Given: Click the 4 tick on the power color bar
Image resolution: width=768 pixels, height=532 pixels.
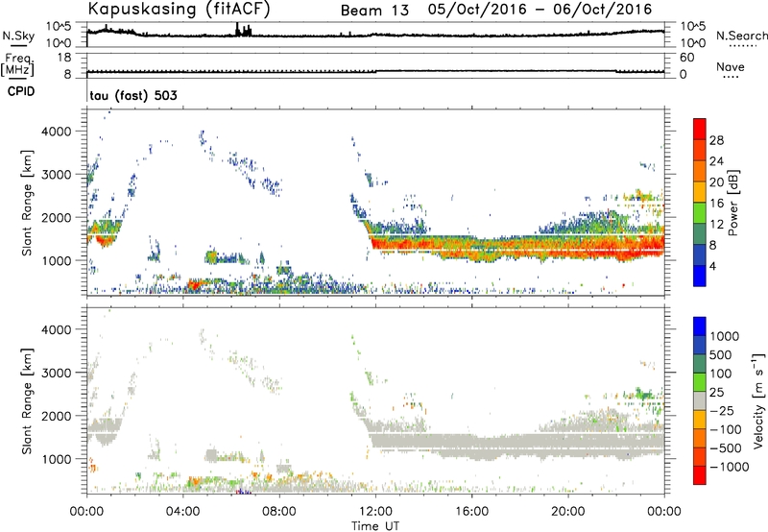Looking at the screenshot, I should [x=712, y=266].
